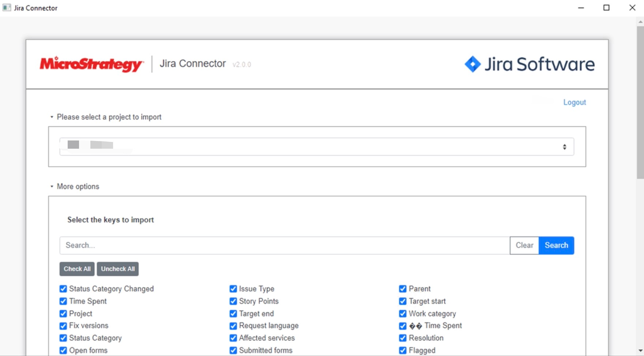Viewport: 644px width, 356px height.
Task: Click the vertical scrollbar down arrow
Action: 640,351
